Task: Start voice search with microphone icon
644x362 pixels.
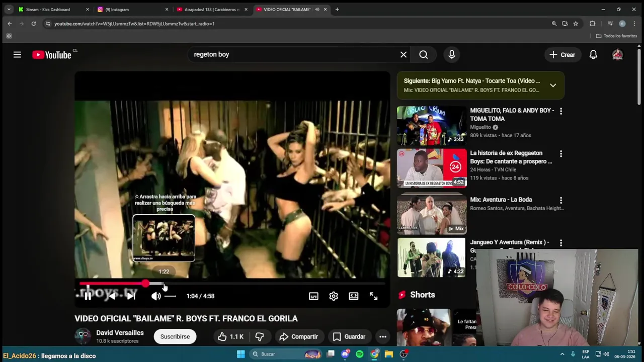Action: (x=452, y=55)
